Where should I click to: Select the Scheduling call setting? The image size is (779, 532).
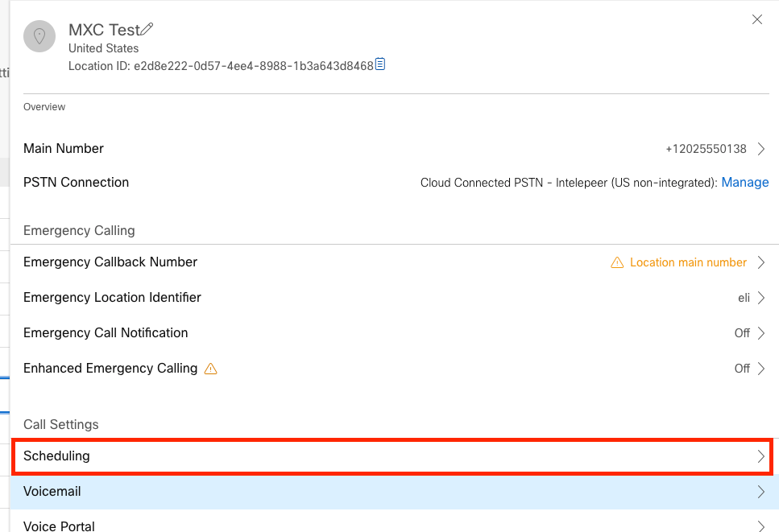[x=392, y=456]
